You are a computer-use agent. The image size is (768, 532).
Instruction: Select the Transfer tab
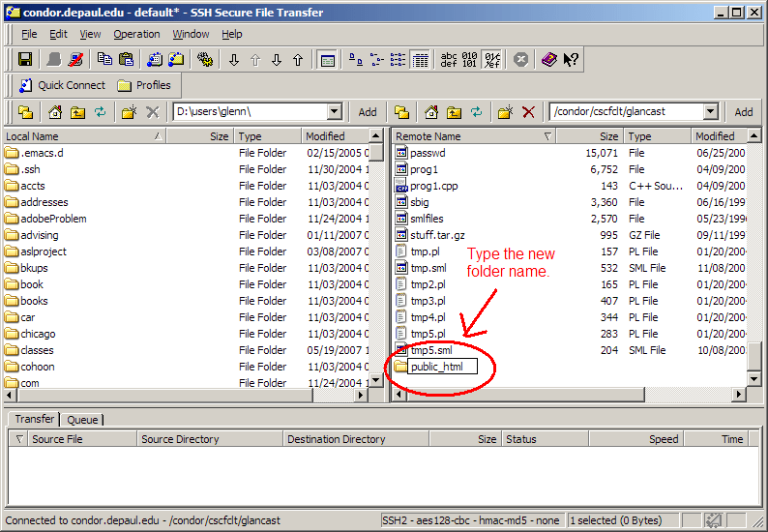click(34, 419)
